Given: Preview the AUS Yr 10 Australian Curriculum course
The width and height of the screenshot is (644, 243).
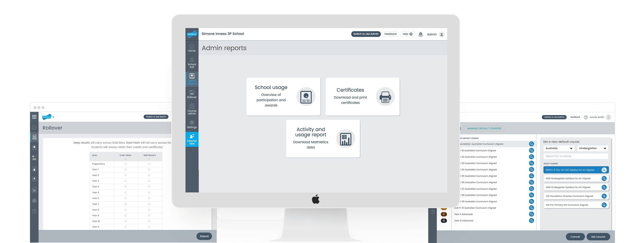Looking at the screenshot, I should tap(532, 208).
